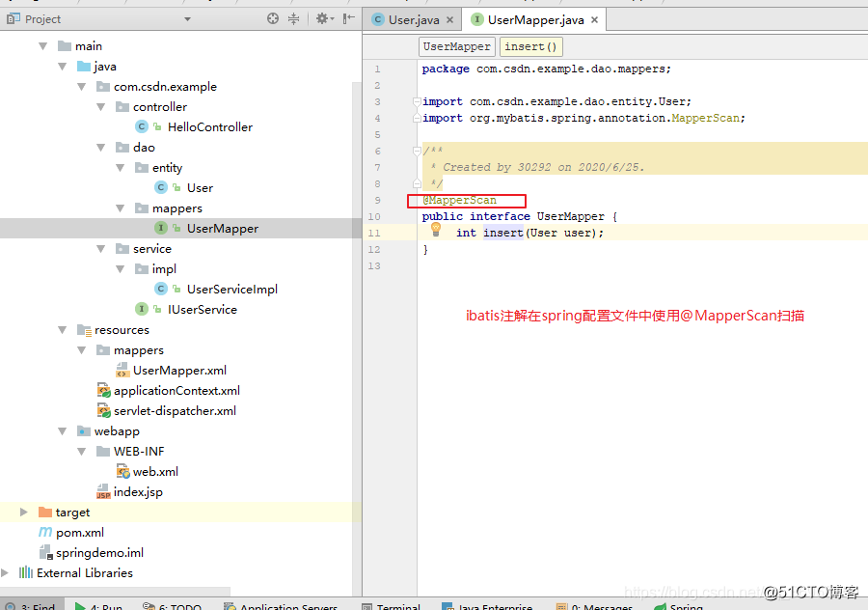The height and width of the screenshot is (610, 868).
Task: Select servlet-dispatcher.xml file
Action: [175, 411]
